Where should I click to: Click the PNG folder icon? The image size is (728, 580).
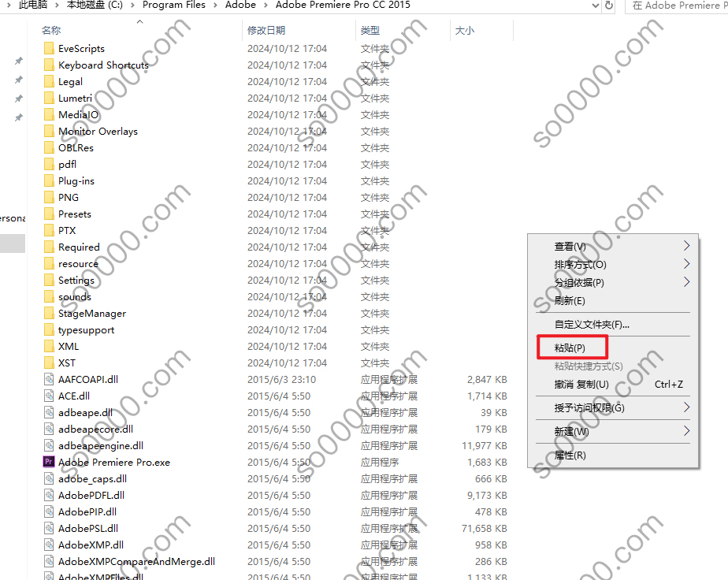tap(49, 197)
